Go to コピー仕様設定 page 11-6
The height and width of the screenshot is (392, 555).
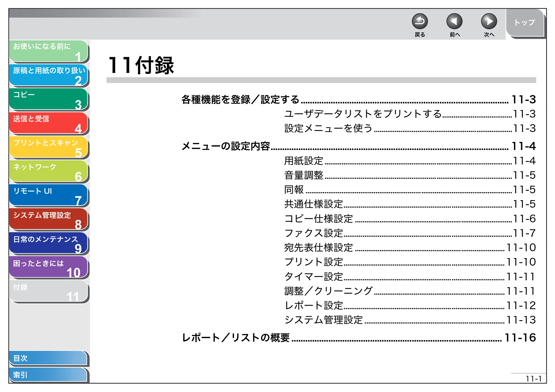(410, 219)
